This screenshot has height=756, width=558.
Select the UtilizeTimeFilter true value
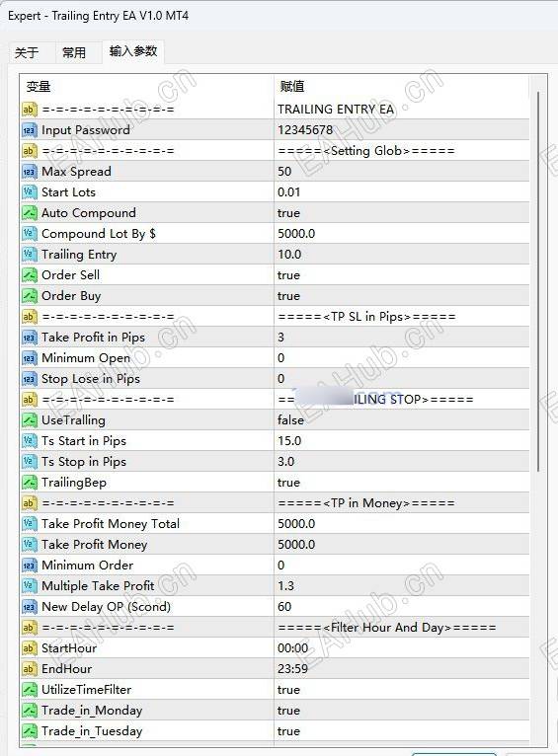288,690
